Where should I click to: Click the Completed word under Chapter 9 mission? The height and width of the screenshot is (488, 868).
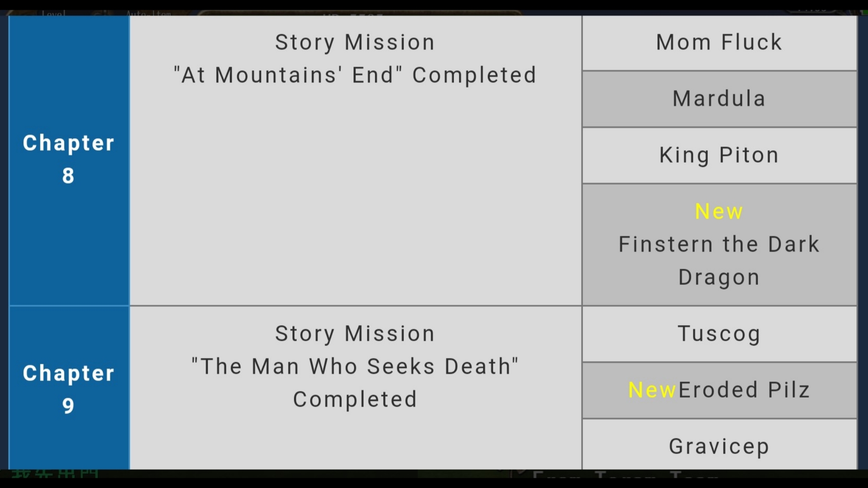[x=355, y=399]
